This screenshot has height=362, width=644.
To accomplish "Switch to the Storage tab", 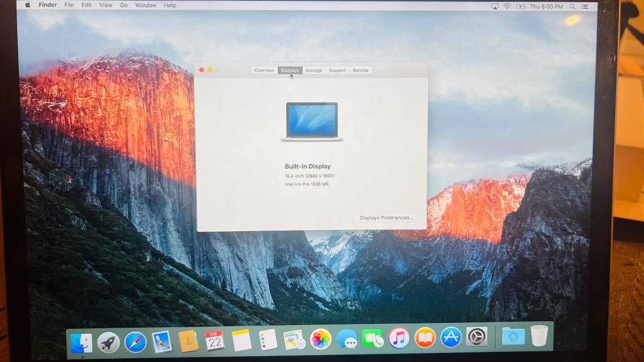I will pyautogui.click(x=314, y=70).
